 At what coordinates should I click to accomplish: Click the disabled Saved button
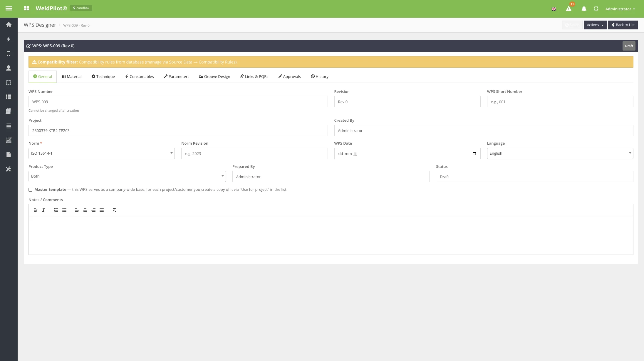572,25
